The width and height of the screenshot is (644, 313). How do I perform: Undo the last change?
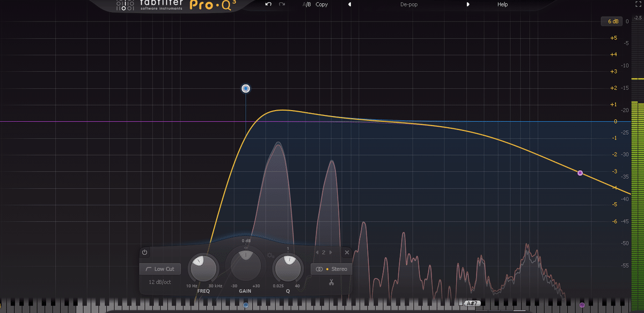pyautogui.click(x=268, y=4)
